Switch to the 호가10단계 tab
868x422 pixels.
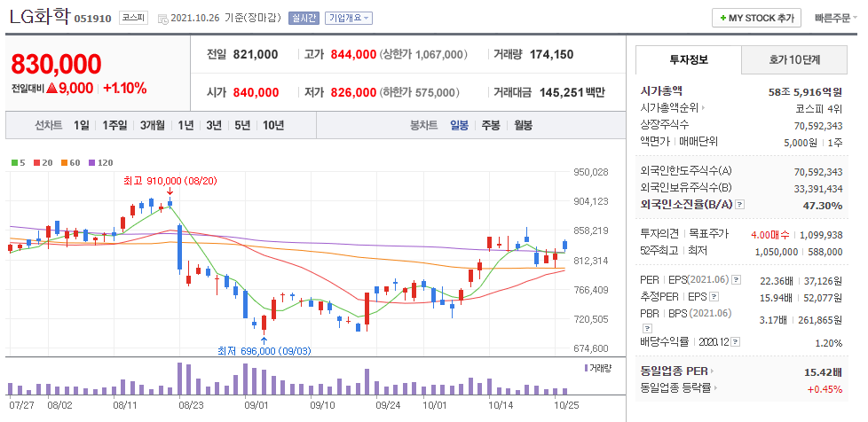(794, 59)
